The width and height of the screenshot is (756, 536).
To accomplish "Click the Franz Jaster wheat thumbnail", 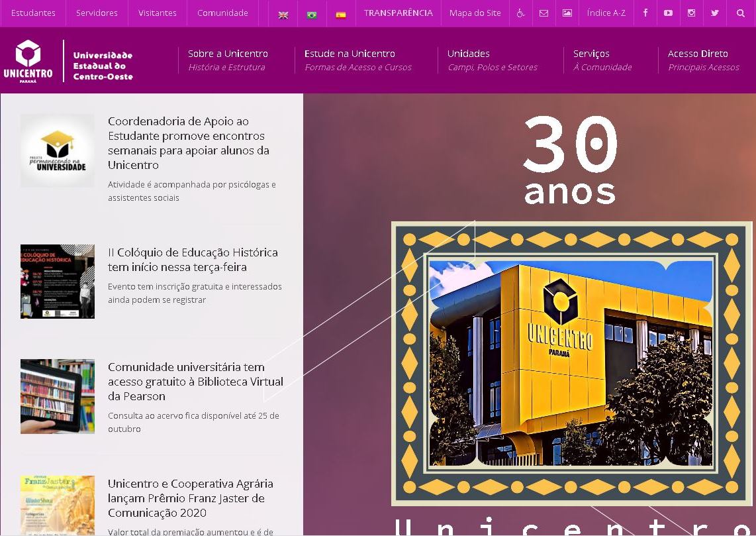I will 58,505.
